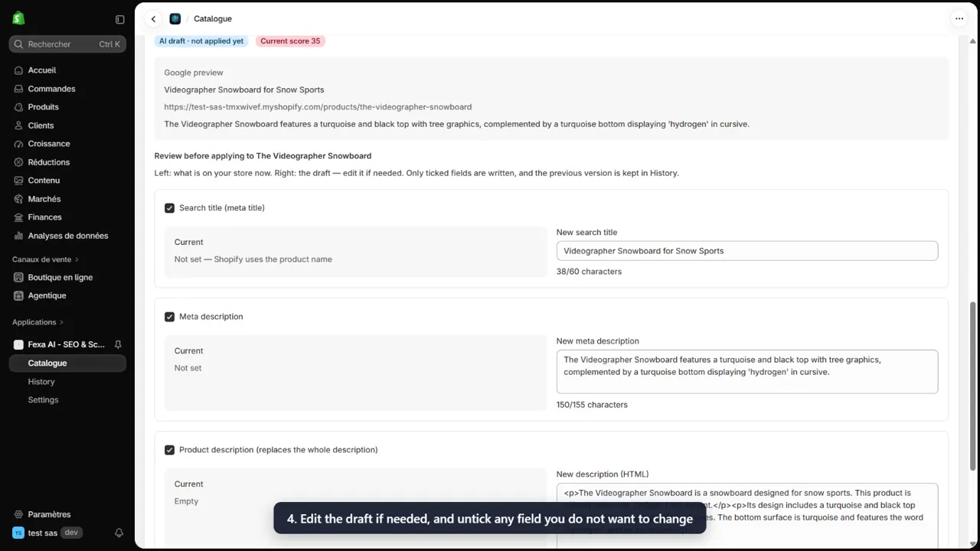Click the Google preview product URL
The height and width of the screenshot is (551, 980).
[x=318, y=107]
